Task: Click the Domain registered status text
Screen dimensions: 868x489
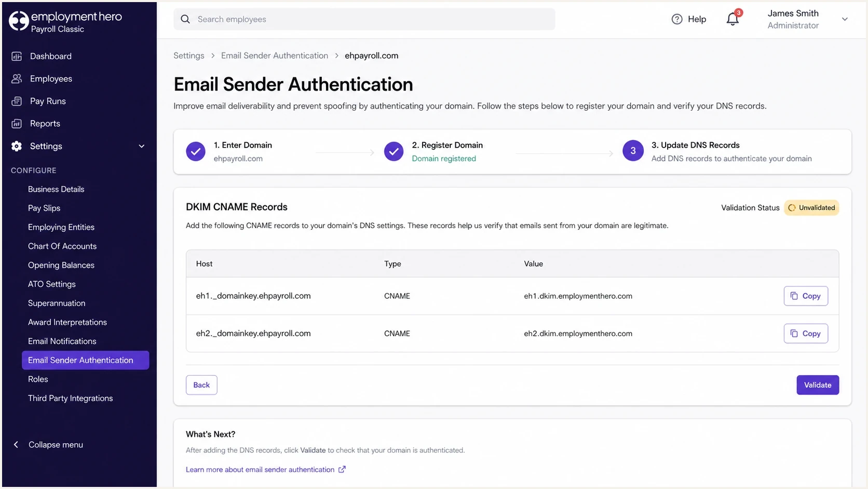Action: tap(444, 158)
